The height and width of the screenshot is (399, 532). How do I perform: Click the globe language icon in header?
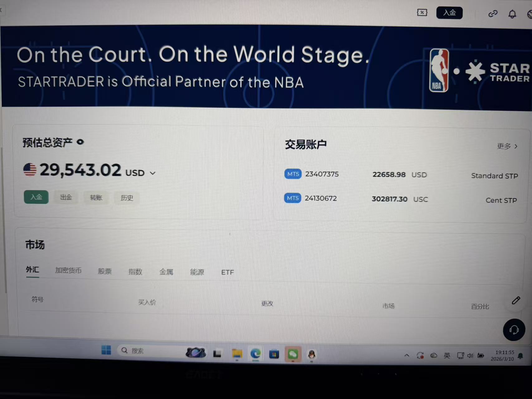[529, 14]
